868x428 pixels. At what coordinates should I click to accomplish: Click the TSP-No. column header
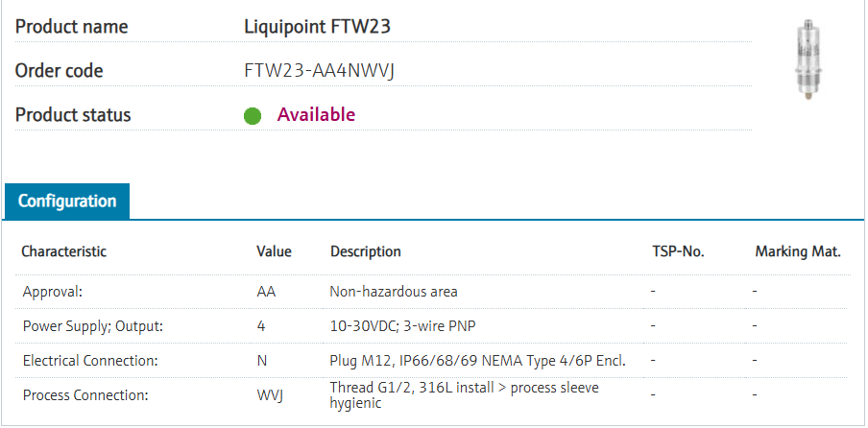click(678, 251)
